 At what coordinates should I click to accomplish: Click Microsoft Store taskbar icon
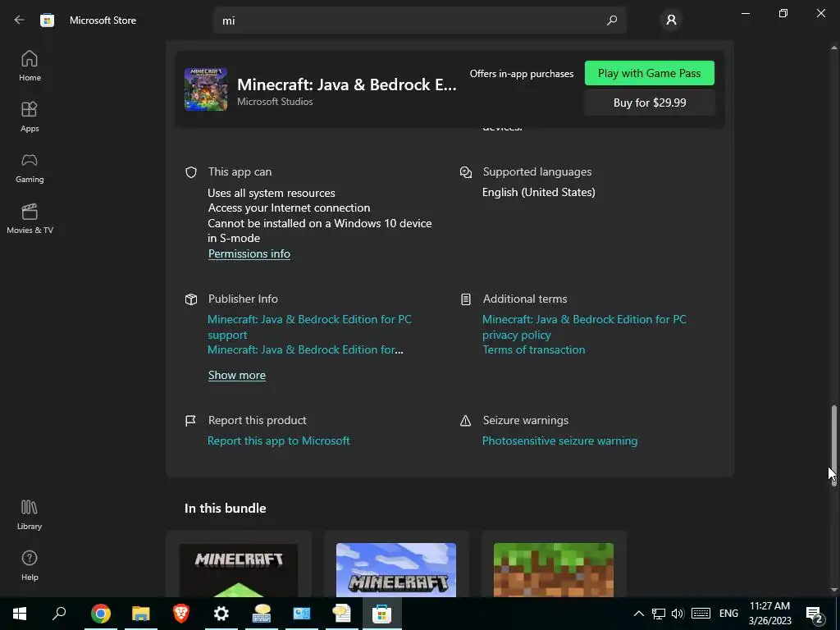click(382, 614)
